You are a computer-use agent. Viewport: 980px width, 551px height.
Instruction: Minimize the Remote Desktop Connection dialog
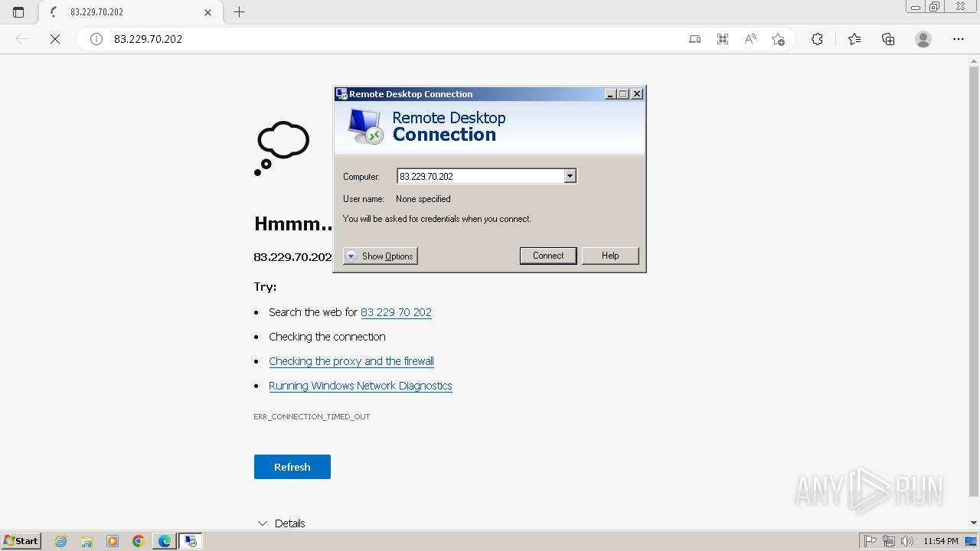coord(610,94)
